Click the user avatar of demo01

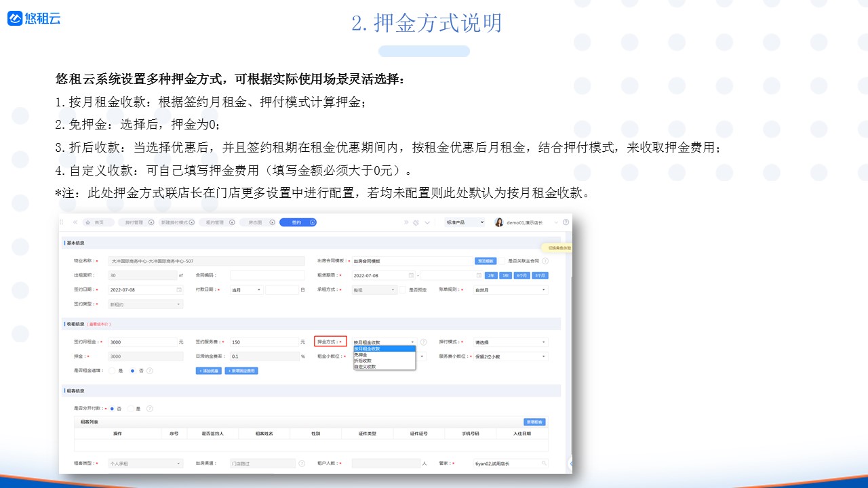pyautogui.click(x=499, y=222)
